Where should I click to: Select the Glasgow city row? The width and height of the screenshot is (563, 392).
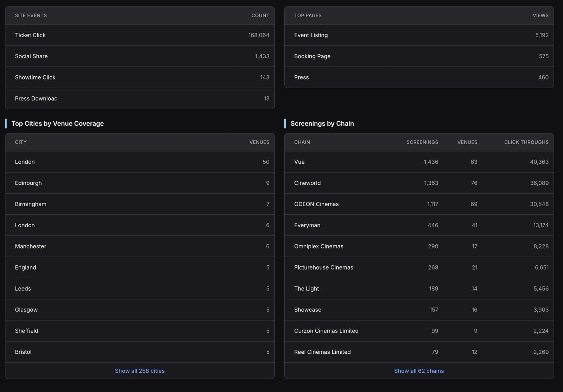point(140,310)
